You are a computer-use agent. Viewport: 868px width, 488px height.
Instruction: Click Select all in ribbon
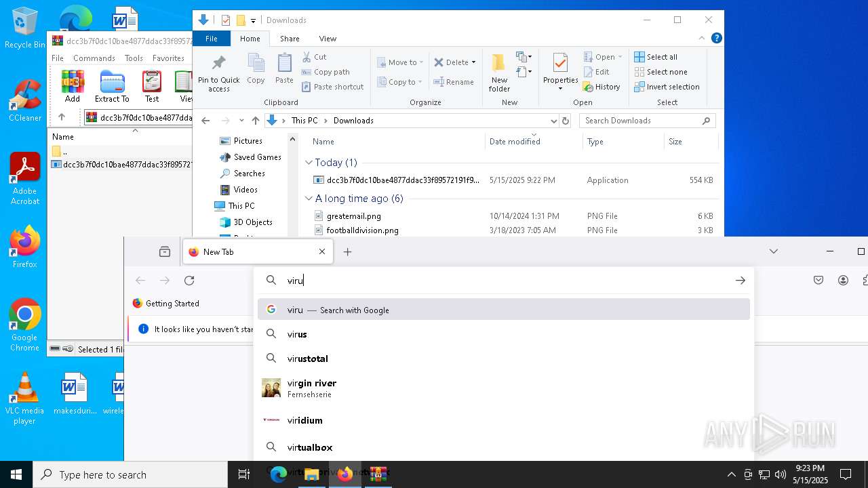pyautogui.click(x=656, y=57)
